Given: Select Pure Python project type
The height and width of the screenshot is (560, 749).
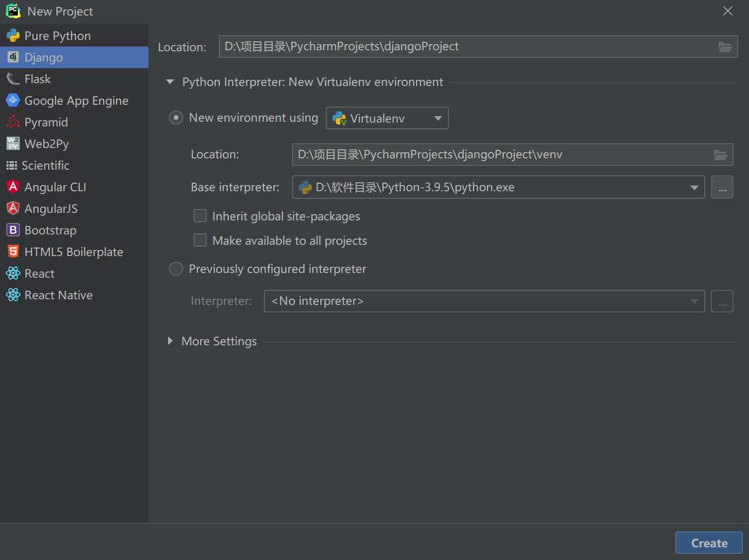Looking at the screenshot, I should [74, 36].
